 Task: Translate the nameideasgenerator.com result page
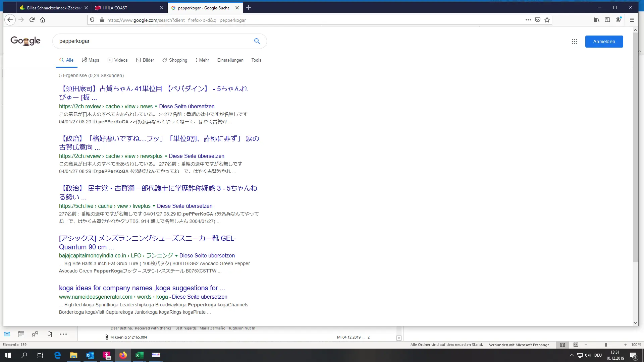pyautogui.click(x=200, y=297)
